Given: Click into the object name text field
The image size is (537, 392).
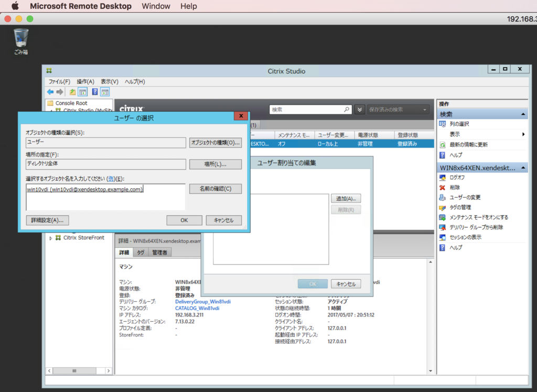Looking at the screenshot, I should coord(106,197).
